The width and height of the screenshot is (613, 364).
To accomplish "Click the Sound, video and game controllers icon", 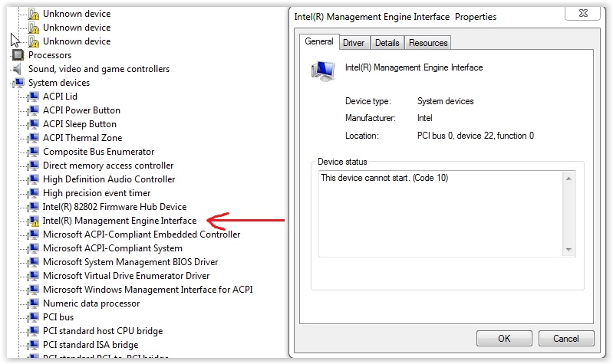I will [x=18, y=69].
